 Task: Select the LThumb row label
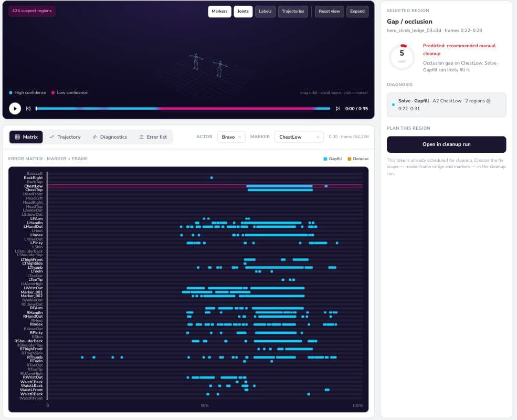(35, 267)
